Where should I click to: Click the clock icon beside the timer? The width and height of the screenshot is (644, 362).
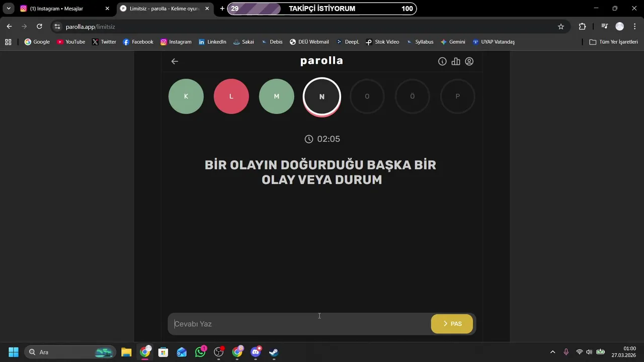pyautogui.click(x=309, y=139)
